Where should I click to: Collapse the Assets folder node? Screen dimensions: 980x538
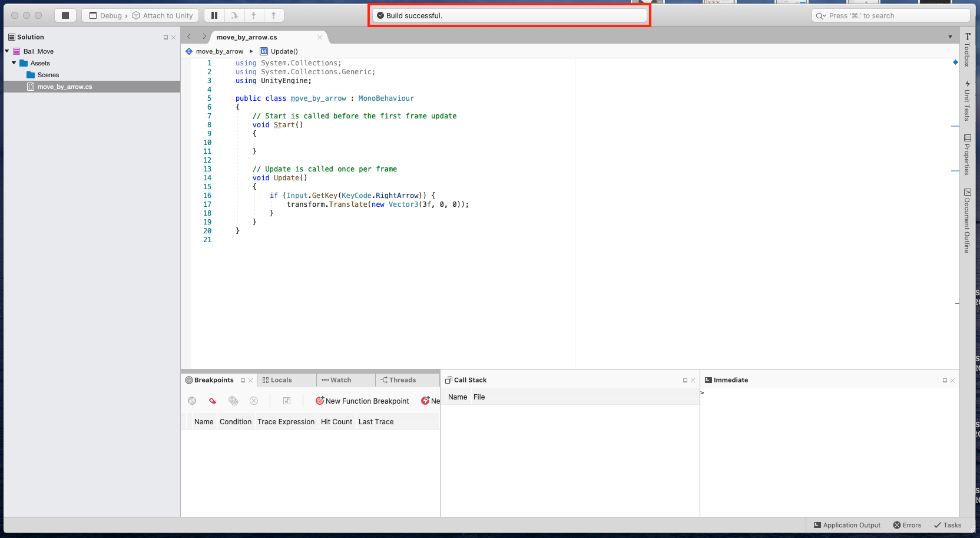pyautogui.click(x=14, y=63)
